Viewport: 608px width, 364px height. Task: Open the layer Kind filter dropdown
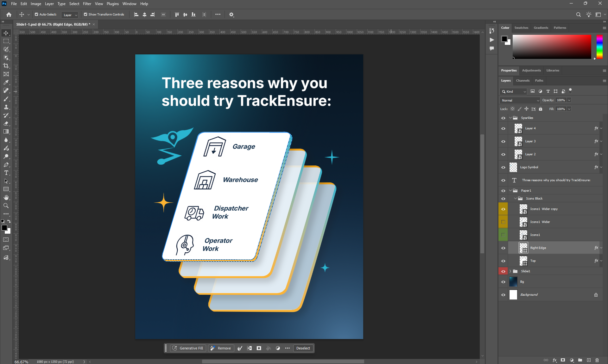[x=514, y=91]
